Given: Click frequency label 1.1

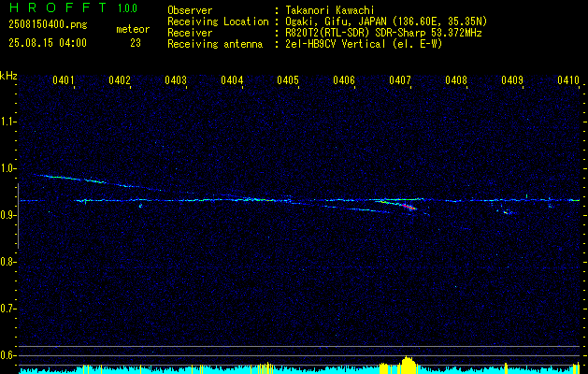Looking at the screenshot, I should 7,122.
